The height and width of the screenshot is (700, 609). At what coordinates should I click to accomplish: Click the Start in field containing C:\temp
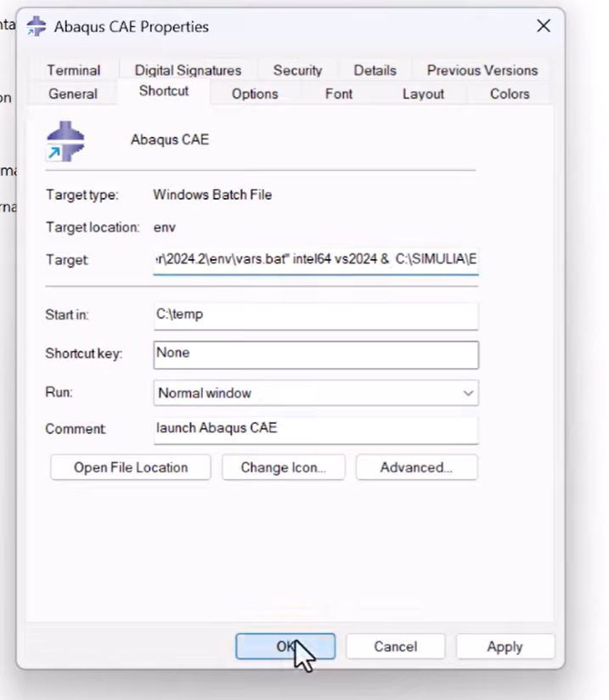click(315, 315)
